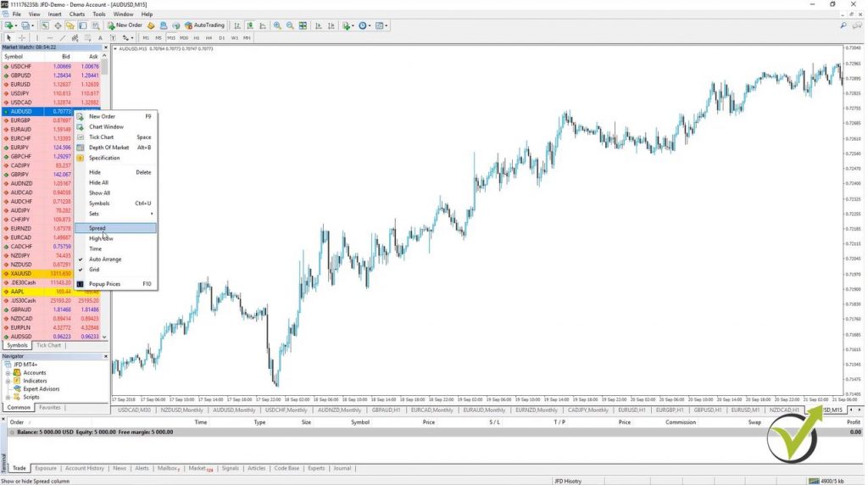The height and width of the screenshot is (485, 868).
Task: Open the Charts menu in menu bar
Action: click(76, 14)
